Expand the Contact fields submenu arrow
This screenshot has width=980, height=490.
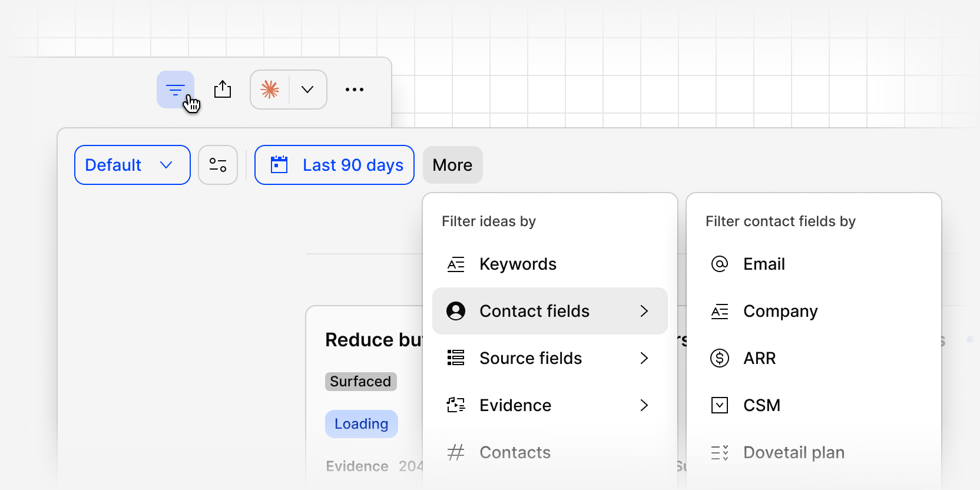click(x=644, y=311)
